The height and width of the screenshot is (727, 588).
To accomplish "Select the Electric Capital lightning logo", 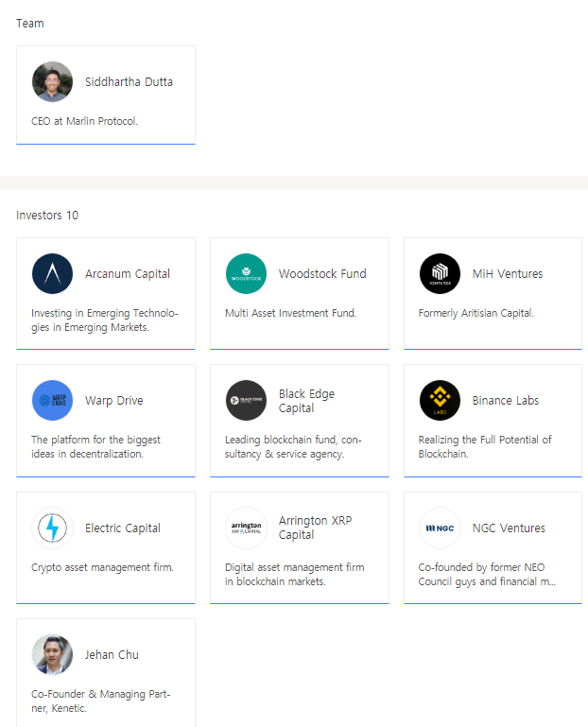I will pos(52,528).
